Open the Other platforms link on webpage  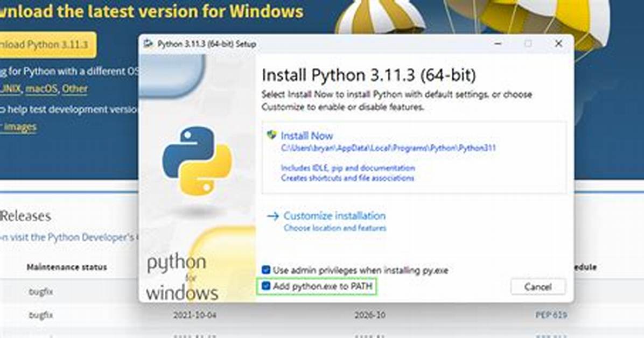(75, 89)
